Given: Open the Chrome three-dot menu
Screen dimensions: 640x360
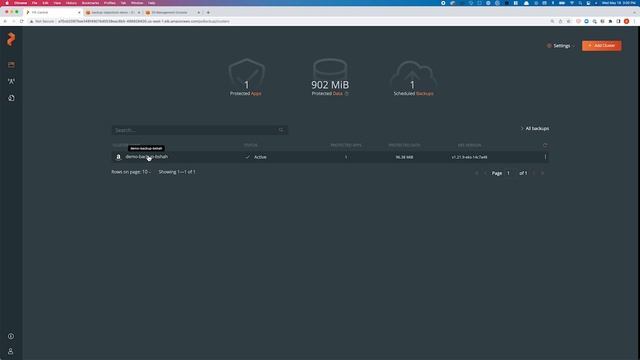Looking at the screenshot, I should click(635, 21).
